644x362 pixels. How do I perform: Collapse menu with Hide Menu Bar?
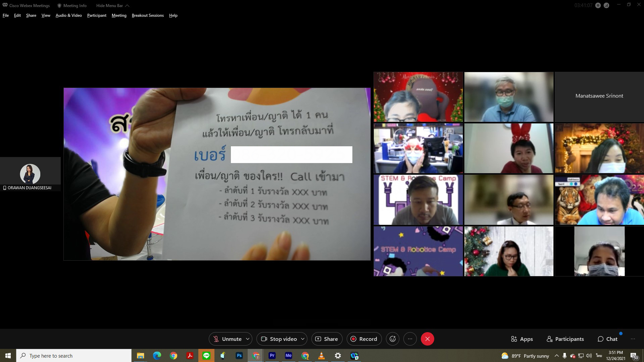click(x=112, y=5)
